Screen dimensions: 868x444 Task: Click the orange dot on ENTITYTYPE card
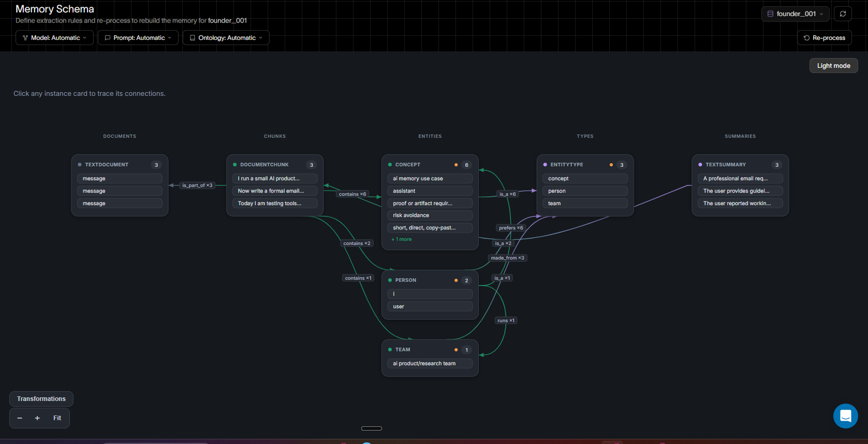point(611,165)
